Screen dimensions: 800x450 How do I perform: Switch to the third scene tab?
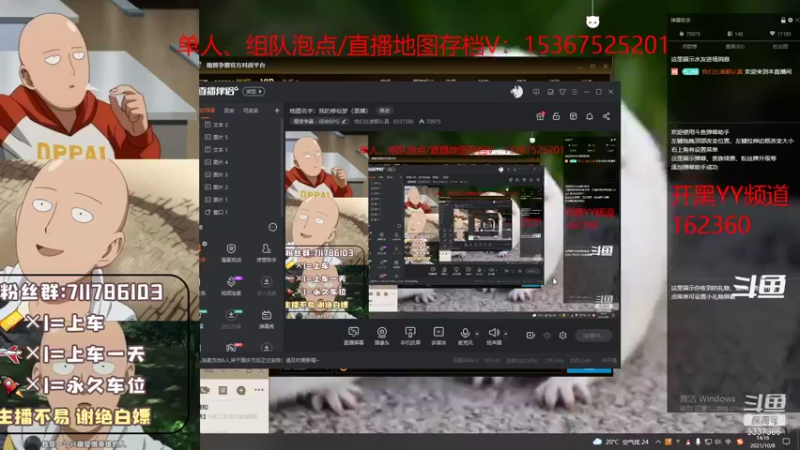point(251,110)
